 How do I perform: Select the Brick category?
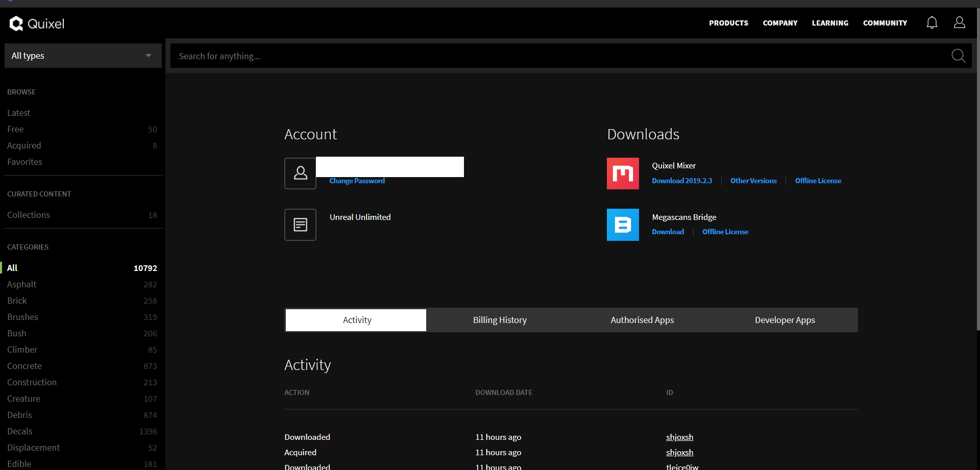(x=82, y=301)
